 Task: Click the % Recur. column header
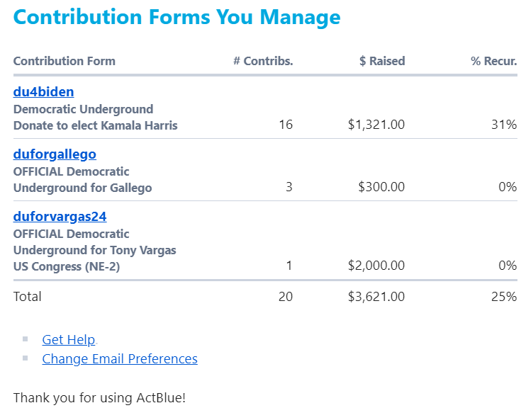tap(494, 61)
